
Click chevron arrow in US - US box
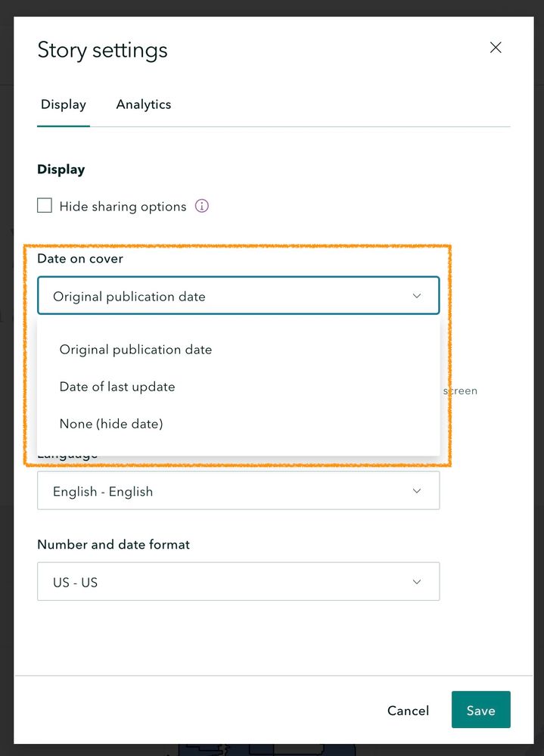pyautogui.click(x=417, y=582)
